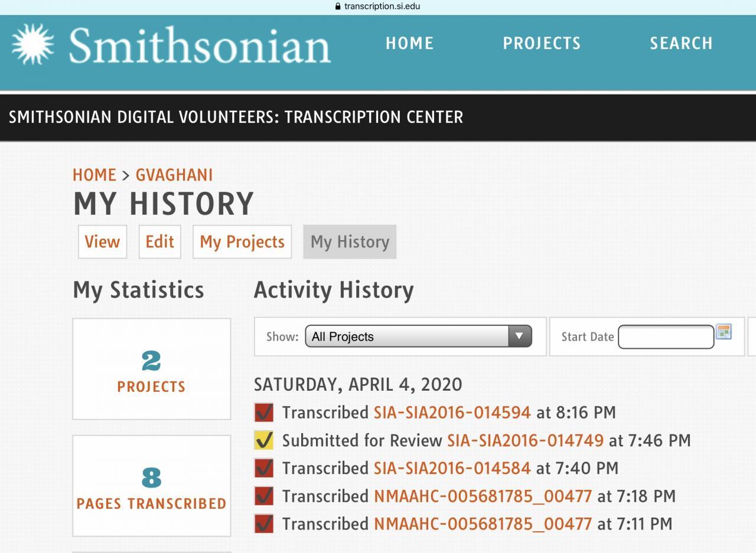Open the SIA-SIA2016-014749 transcription link
Screen dimensions: 756x553
point(525,440)
